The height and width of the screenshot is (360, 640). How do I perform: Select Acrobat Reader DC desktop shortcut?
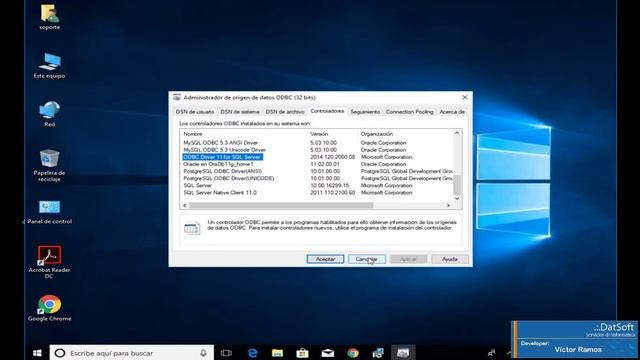coord(49,262)
